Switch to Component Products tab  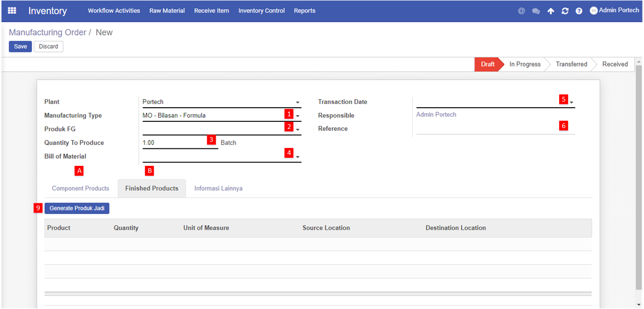click(80, 189)
